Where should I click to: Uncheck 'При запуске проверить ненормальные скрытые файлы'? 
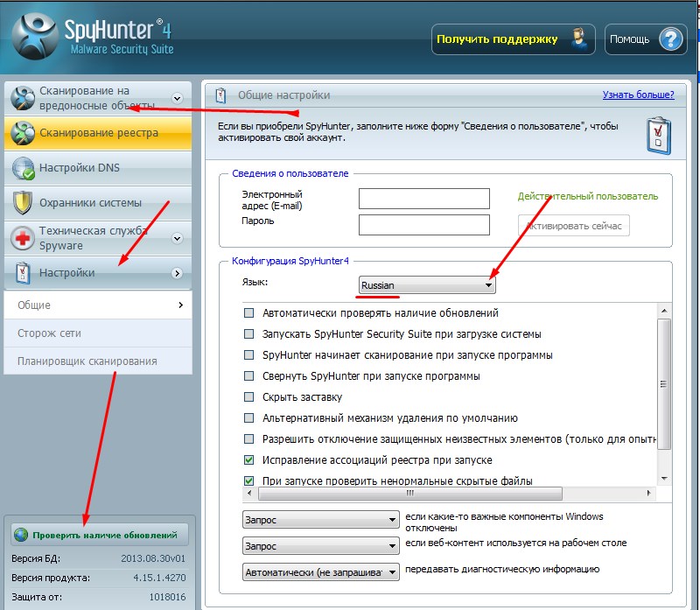coord(248,481)
